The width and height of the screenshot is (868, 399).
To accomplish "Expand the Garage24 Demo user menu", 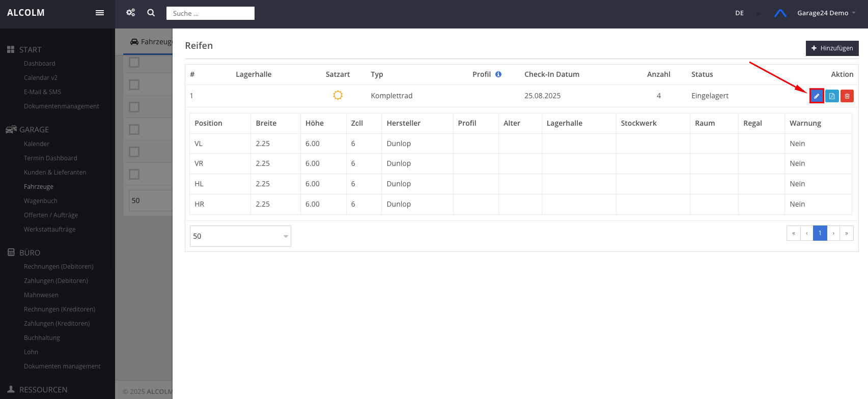I will click(x=826, y=13).
